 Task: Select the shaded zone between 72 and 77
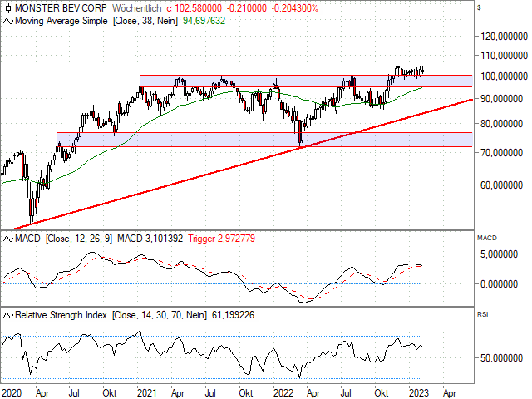(x=264, y=140)
